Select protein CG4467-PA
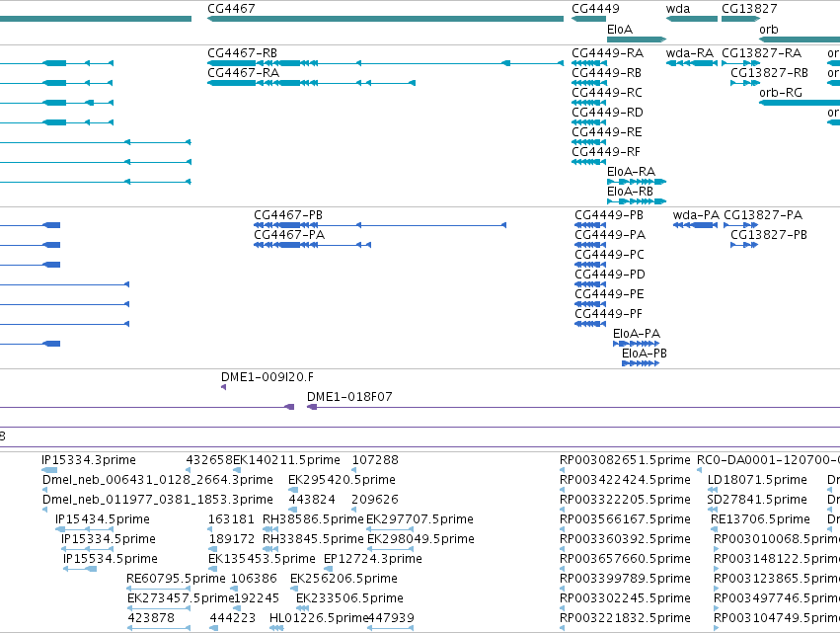 [x=312, y=245]
